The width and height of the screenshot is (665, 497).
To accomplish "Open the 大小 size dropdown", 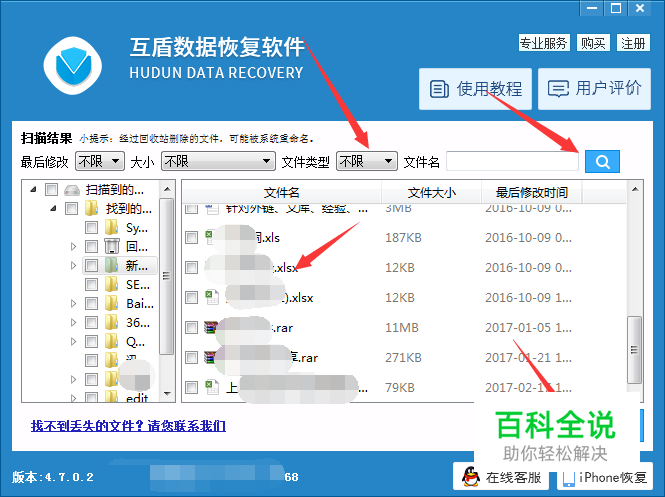I will (218, 161).
